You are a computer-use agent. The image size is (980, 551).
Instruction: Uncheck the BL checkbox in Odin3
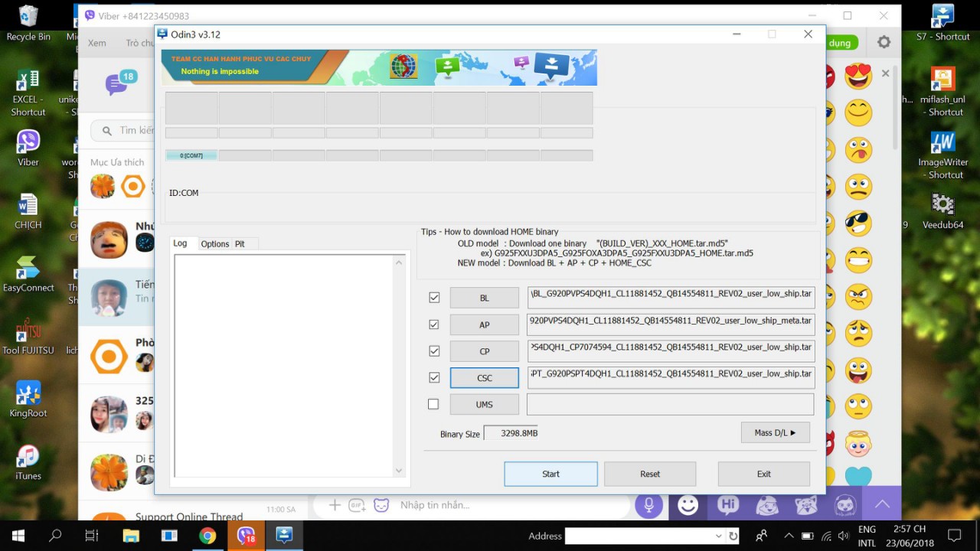(x=434, y=298)
